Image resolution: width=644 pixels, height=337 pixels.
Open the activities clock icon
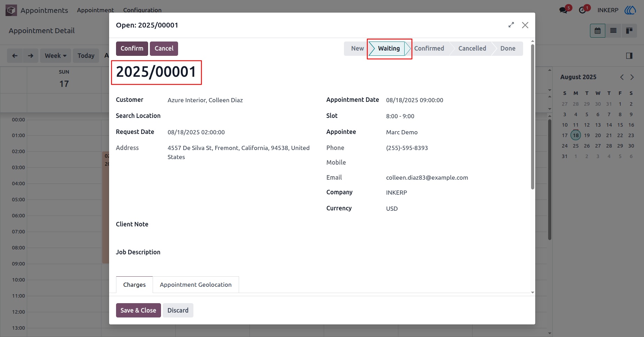tap(582, 10)
